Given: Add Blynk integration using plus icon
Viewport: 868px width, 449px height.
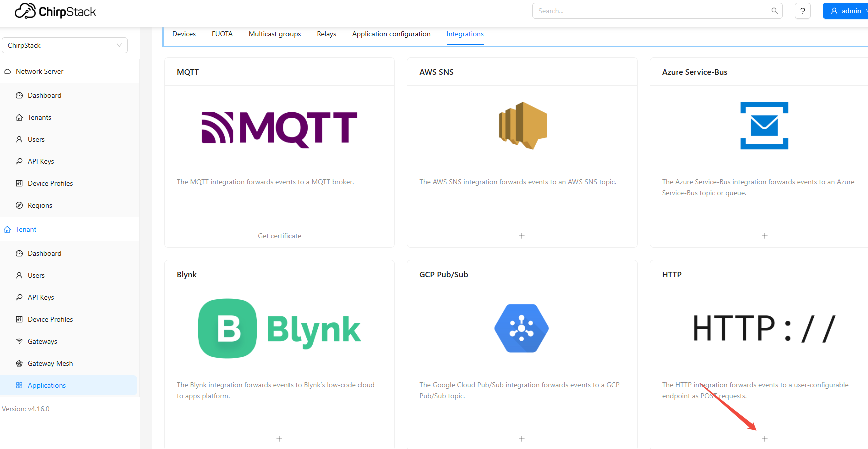Looking at the screenshot, I should coord(279,439).
